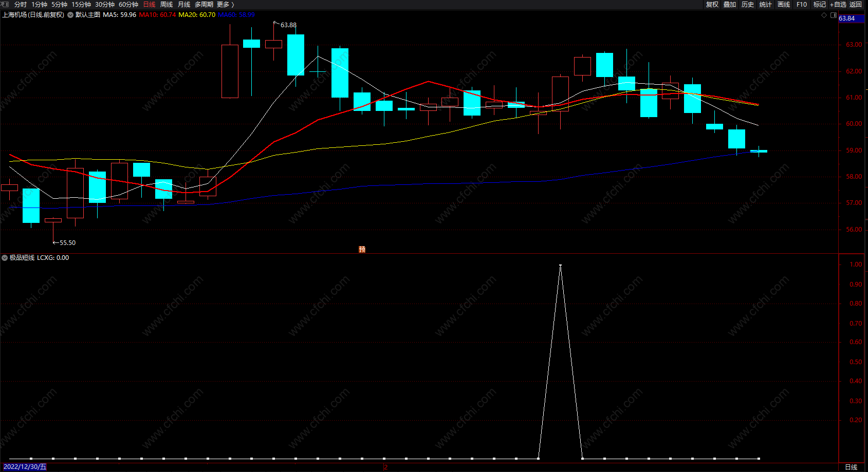
Task: Click the 叠加 overlay button
Action: click(x=730, y=5)
